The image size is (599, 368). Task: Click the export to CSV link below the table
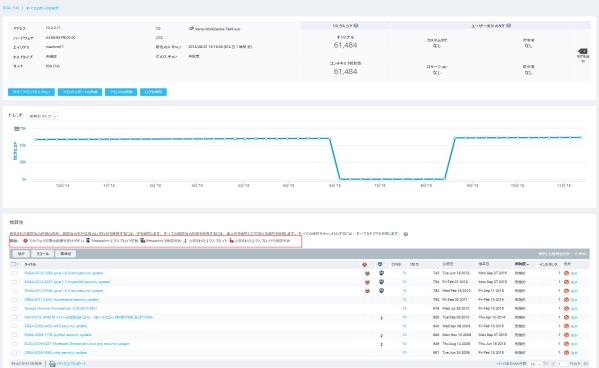click(72, 364)
